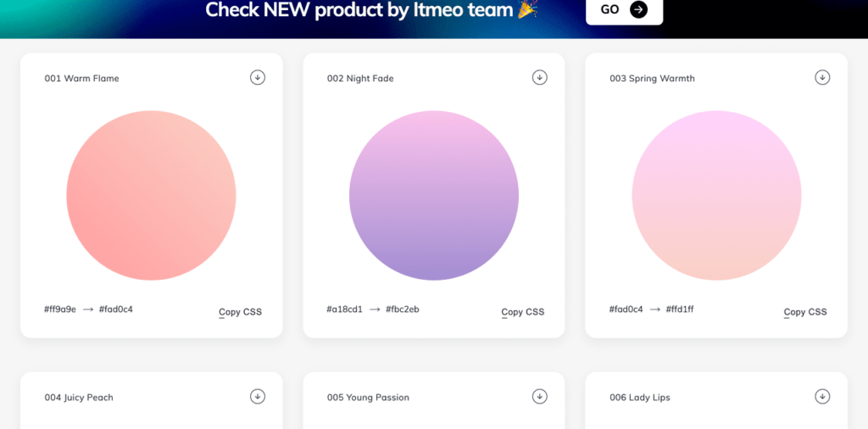Copy the #ffd1ff hex color code
This screenshot has width=868, height=429.
(680, 309)
